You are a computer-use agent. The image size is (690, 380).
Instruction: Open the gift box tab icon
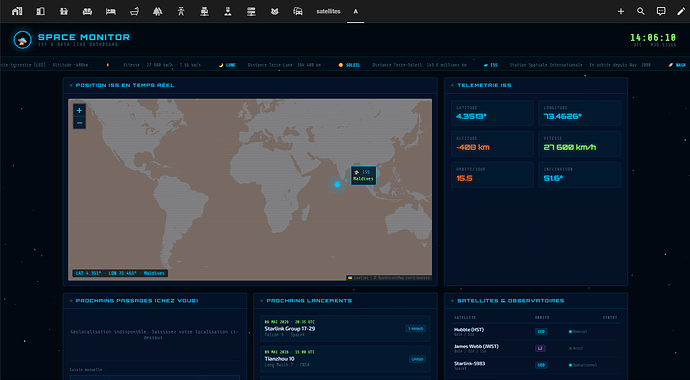pyautogui.click(x=64, y=11)
